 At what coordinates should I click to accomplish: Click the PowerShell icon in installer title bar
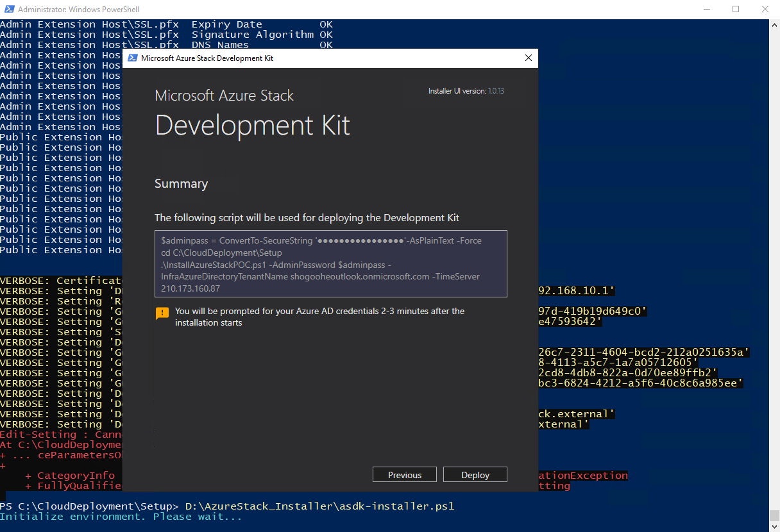[132, 58]
